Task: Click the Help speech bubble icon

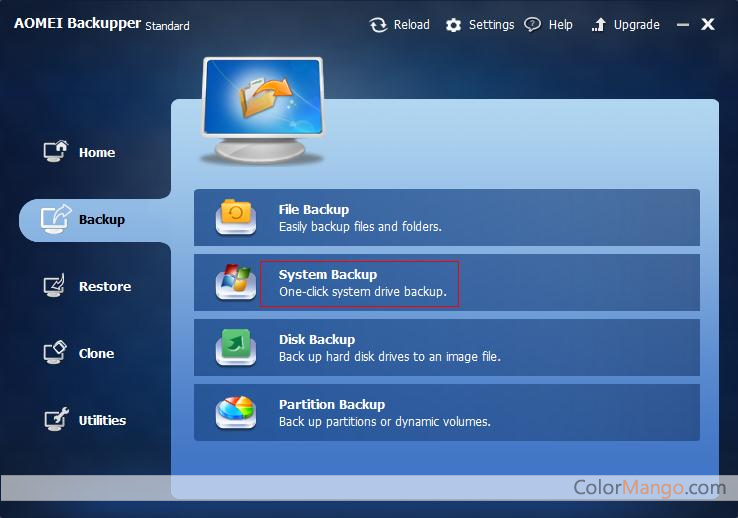Action: (533, 25)
